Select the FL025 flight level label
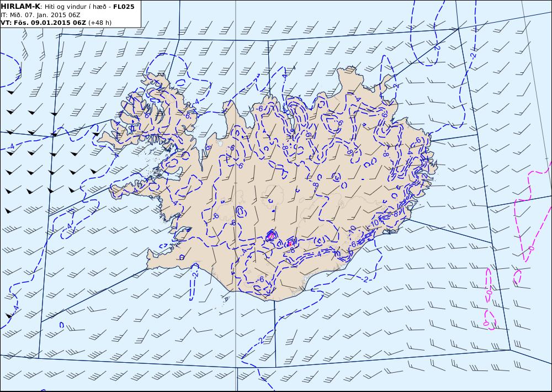 click(x=124, y=6)
